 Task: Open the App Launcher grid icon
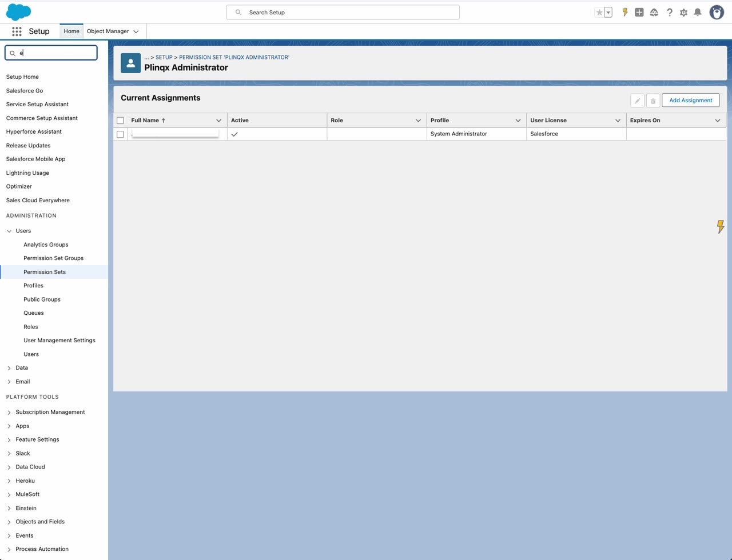17,31
